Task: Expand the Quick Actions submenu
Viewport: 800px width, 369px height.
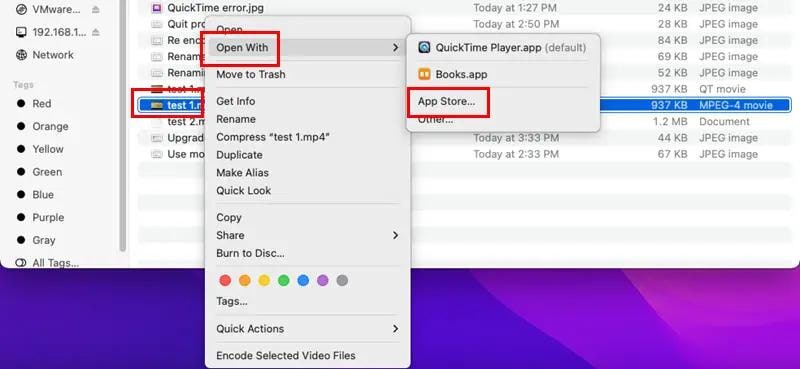Action: click(x=308, y=329)
